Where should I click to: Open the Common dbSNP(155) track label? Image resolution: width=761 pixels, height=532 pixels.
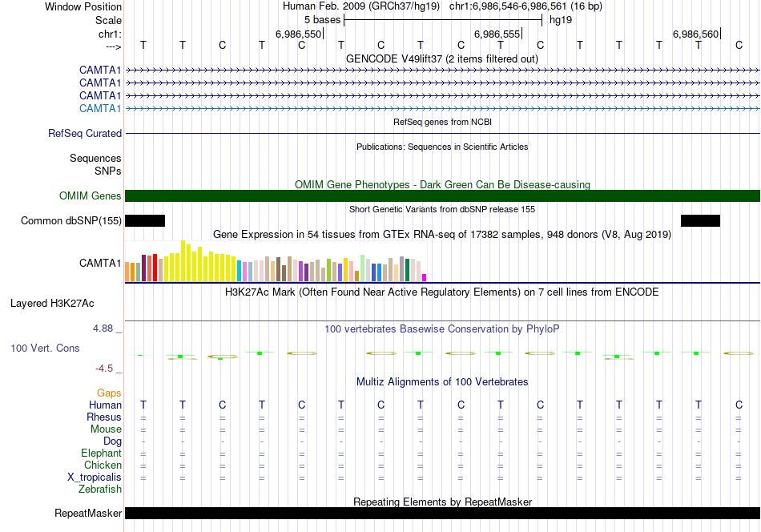[x=71, y=221]
